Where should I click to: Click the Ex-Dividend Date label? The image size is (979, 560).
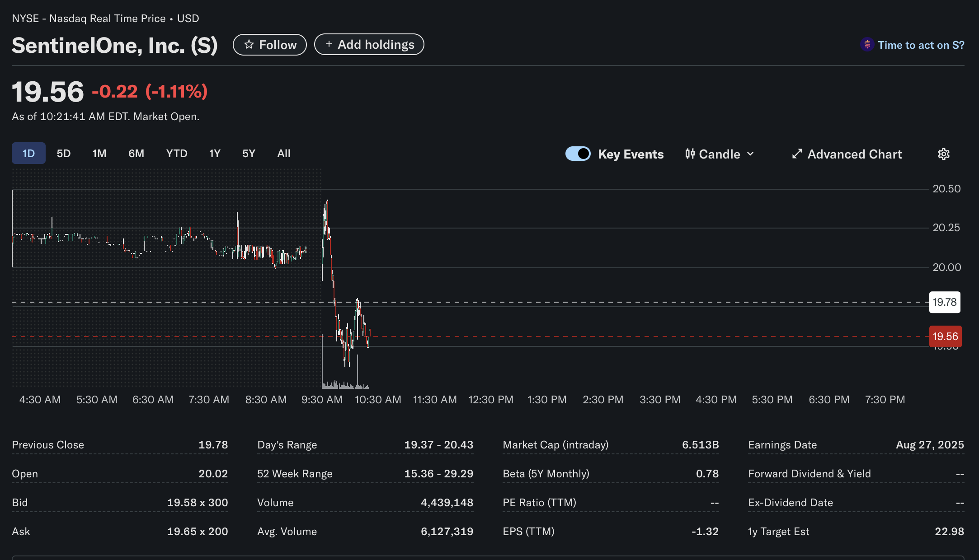coord(791,503)
